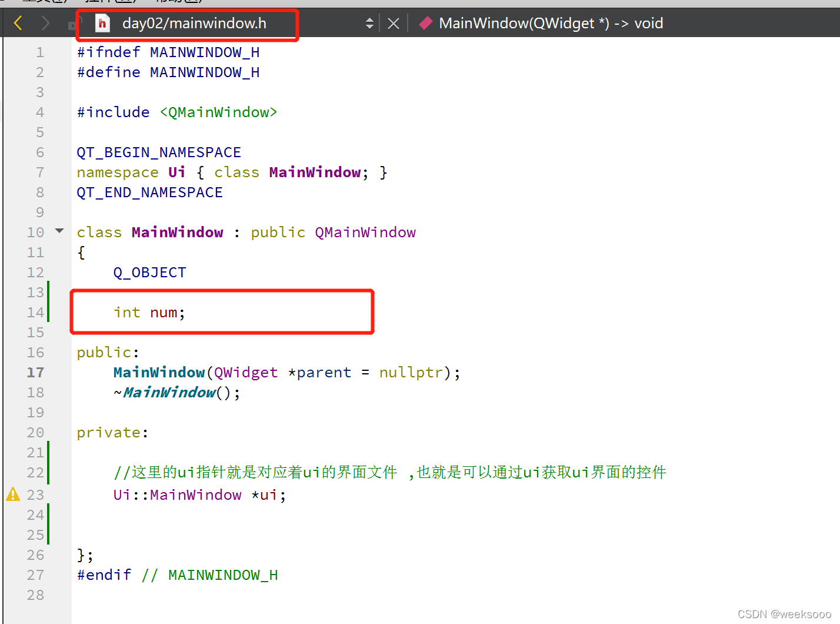Click the 'private:' access specifier

pyautogui.click(x=113, y=433)
